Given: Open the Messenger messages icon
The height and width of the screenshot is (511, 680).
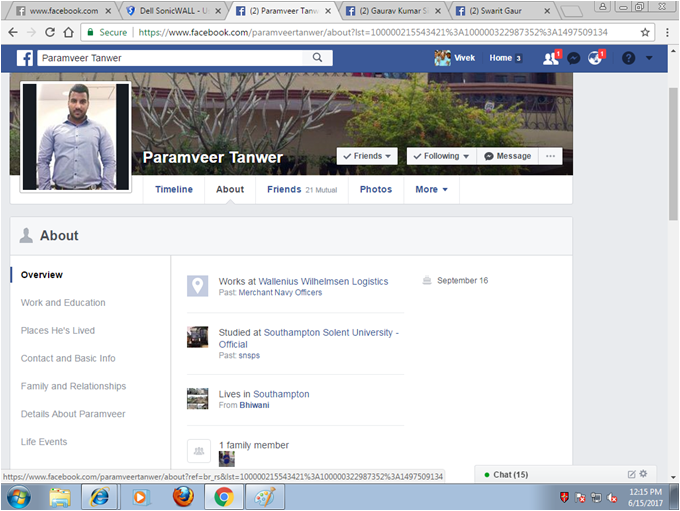Looking at the screenshot, I should pos(573,58).
